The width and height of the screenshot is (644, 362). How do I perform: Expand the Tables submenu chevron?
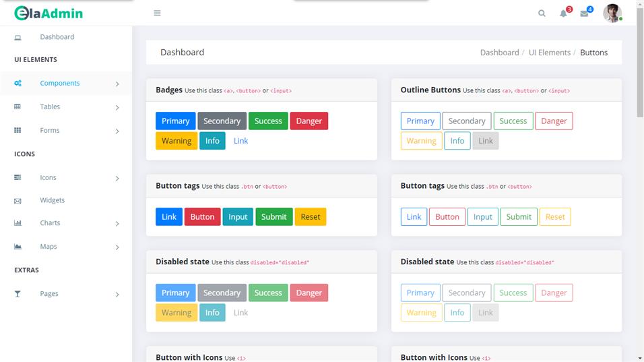(x=117, y=107)
